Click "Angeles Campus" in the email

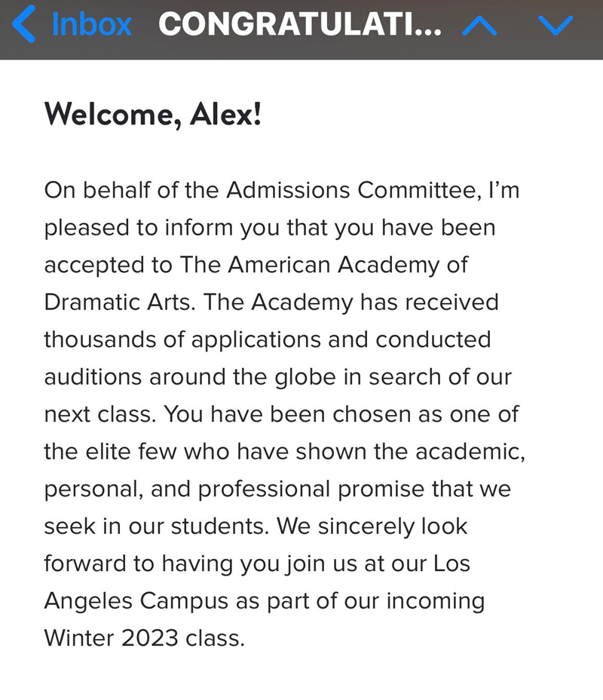point(136,601)
